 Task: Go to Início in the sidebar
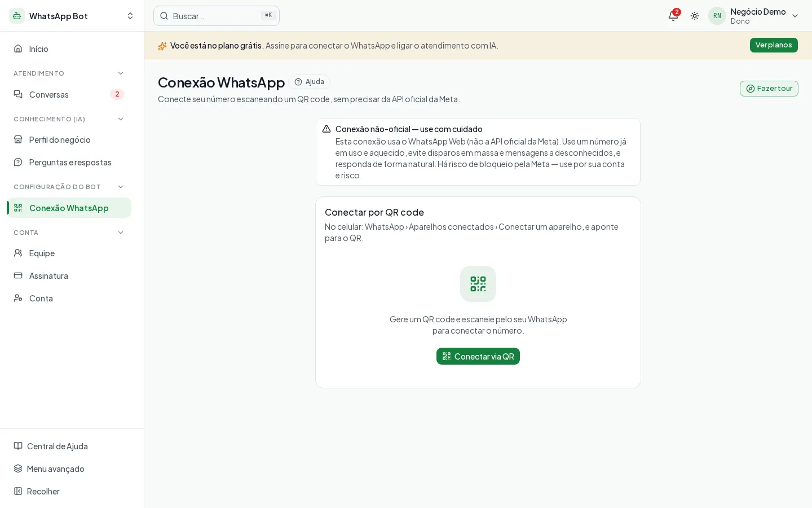(69, 49)
